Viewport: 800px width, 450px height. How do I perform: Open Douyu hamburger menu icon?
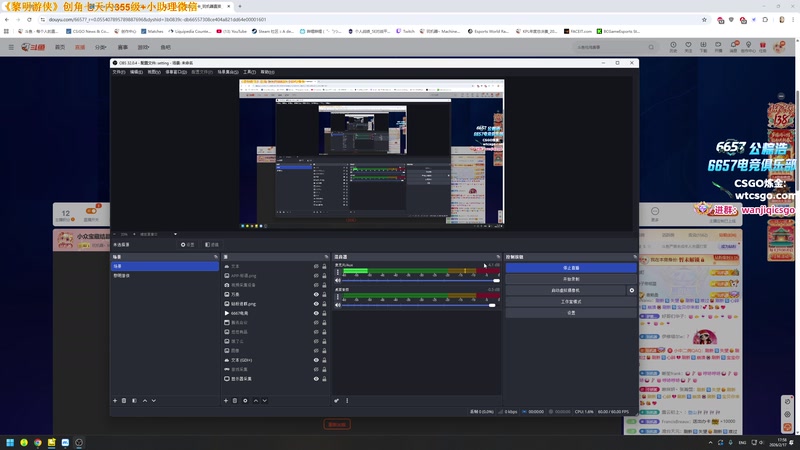pyautogui.click(x=11, y=47)
